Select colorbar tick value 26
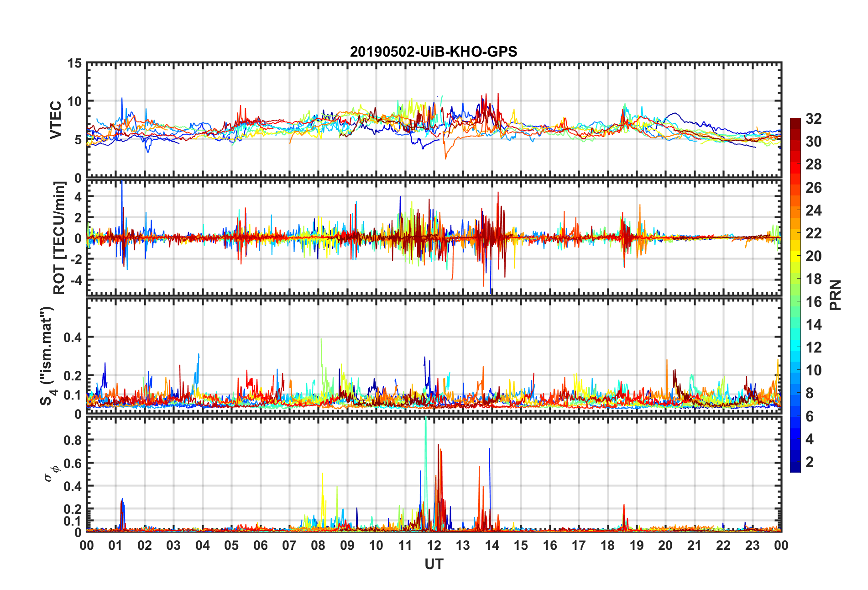The image size is (868, 590). pyautogui.click(x=814, y=187)
